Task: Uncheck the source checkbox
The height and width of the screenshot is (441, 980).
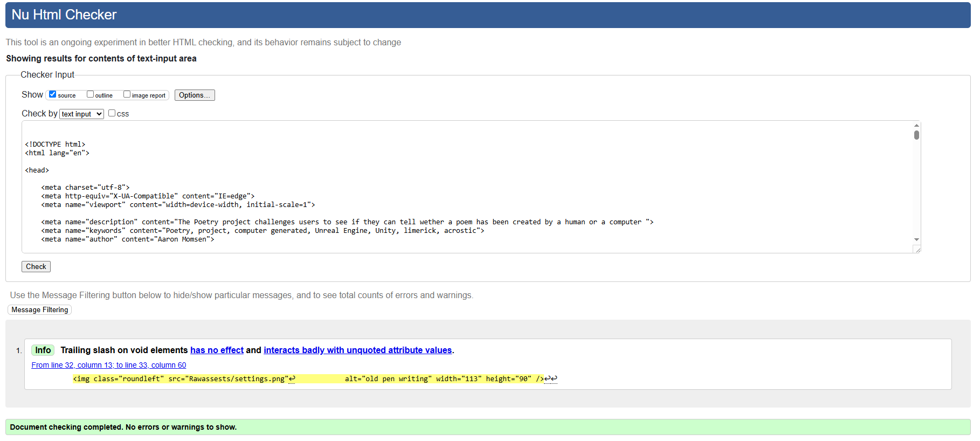Action: pyautogui.click(x=53, y=94)
